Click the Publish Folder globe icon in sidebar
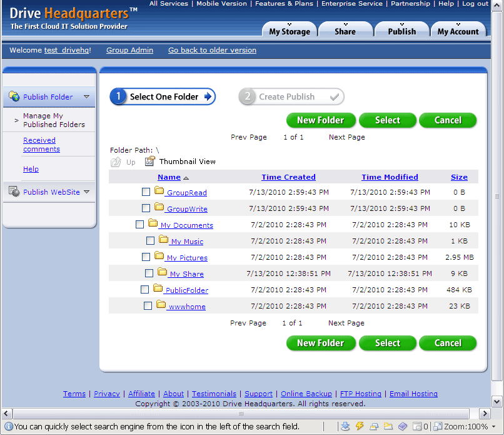 (14, 96)
